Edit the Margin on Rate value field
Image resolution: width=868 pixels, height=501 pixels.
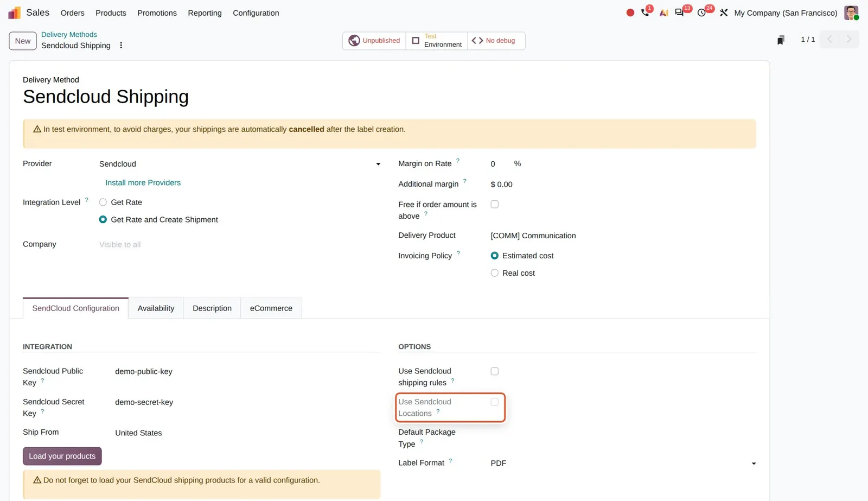coord(499,164)
